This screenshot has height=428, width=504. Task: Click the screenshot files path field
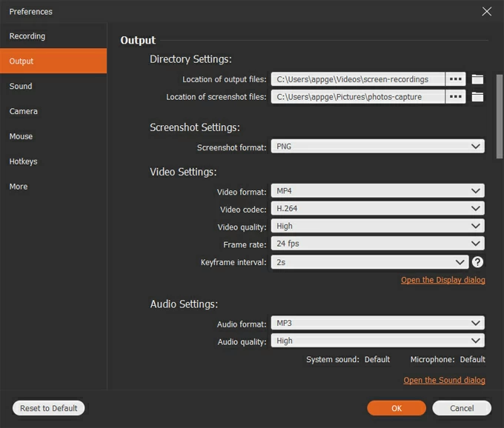pyautogui.click(x=358, y=97)
